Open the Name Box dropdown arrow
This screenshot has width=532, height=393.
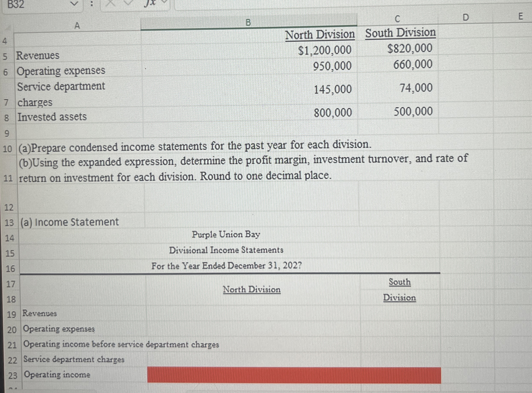(74, 3)
